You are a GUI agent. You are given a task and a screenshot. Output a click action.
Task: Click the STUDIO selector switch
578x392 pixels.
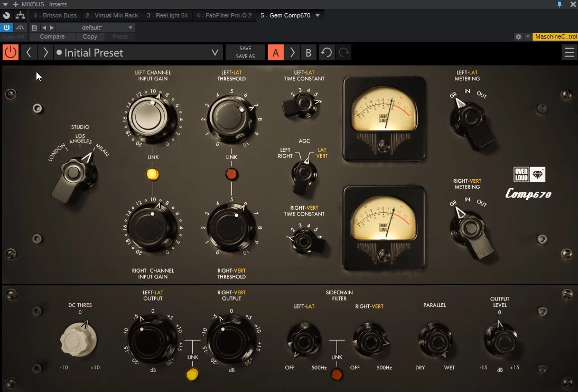click(74, 178)
